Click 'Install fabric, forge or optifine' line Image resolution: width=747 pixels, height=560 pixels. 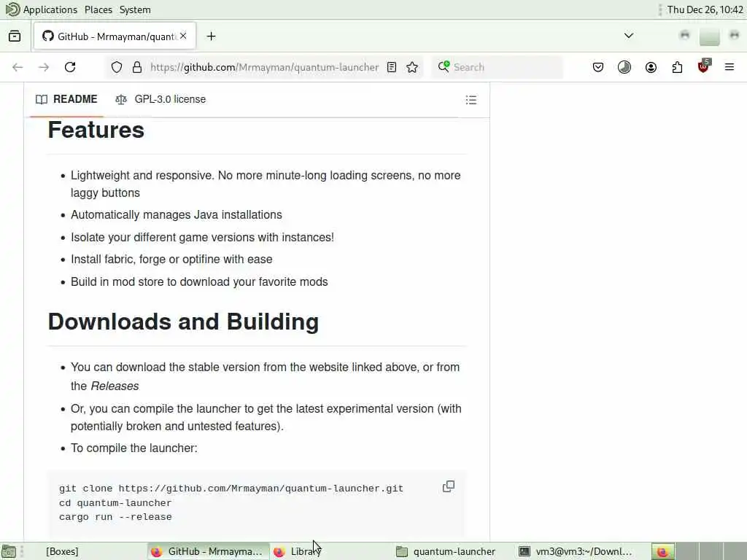(x=171, y=260)
